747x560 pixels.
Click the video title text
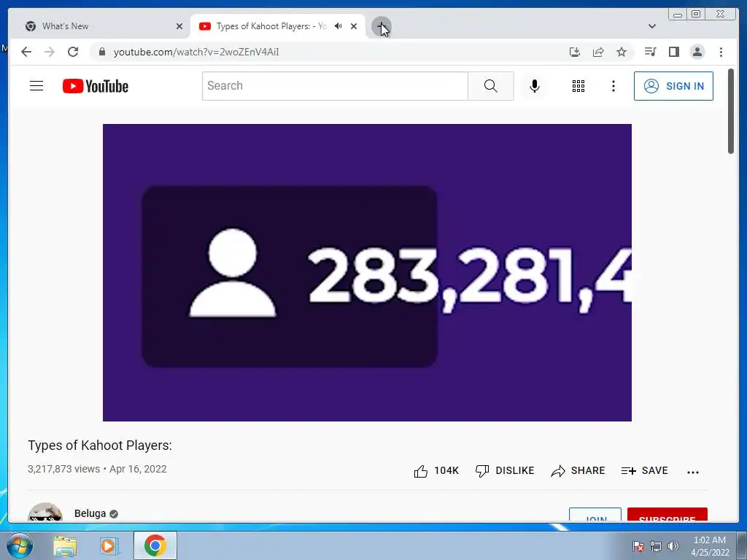(x=99, y=446)
